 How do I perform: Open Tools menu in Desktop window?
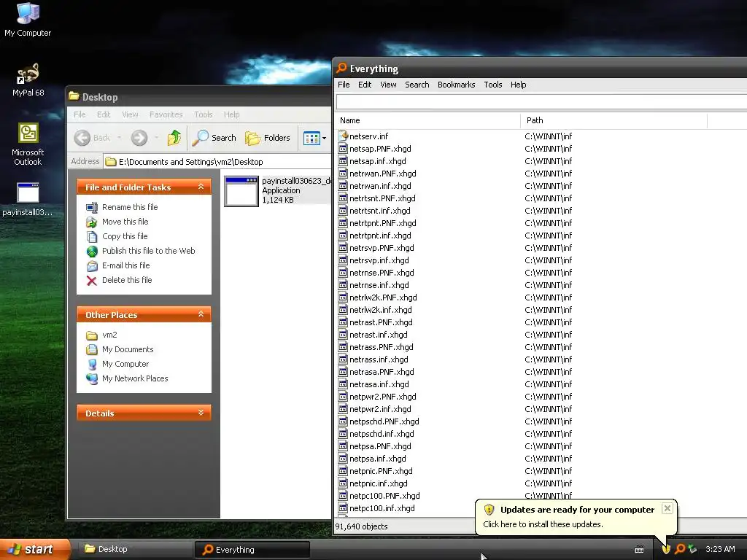[x=203, y=114]
